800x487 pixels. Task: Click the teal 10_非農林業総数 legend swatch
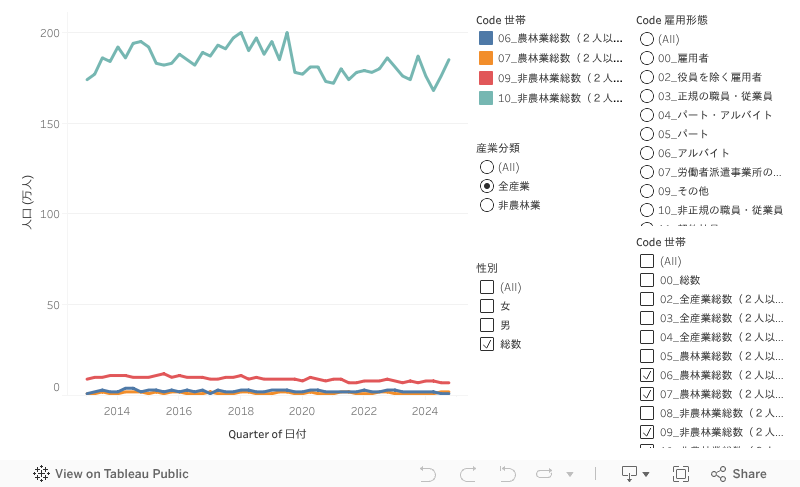click(486, 98)
